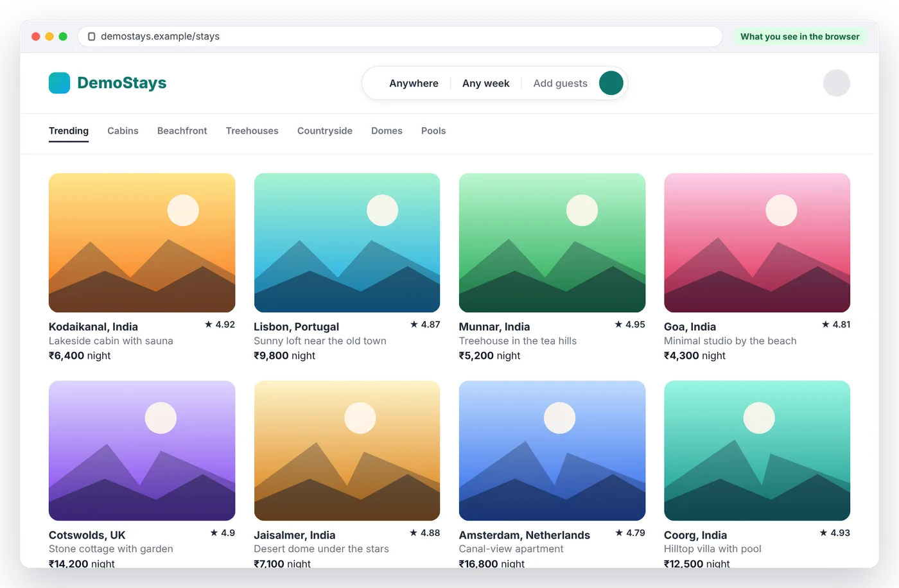The height and width of the screenshot is (588, 899).
Task: Click the demostays.example/stays address bar
Action: (x=400, y=37)
